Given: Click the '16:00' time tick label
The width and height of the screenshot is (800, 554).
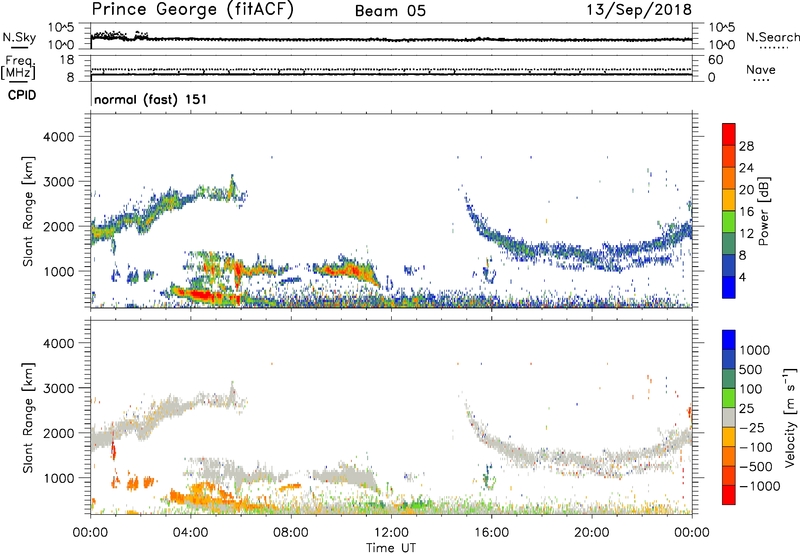Looking at the screenshot, I should pos(491,533).
